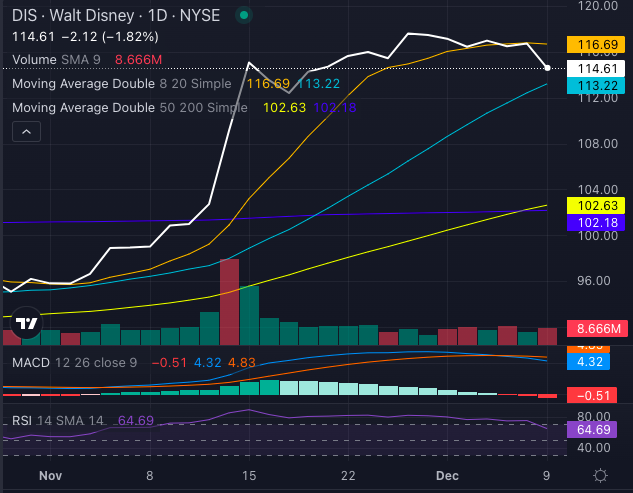Select Moving Average Double 50 200 legend
Image resolution: width=633 pixels, height=493 pixels.
coord(126,107)
